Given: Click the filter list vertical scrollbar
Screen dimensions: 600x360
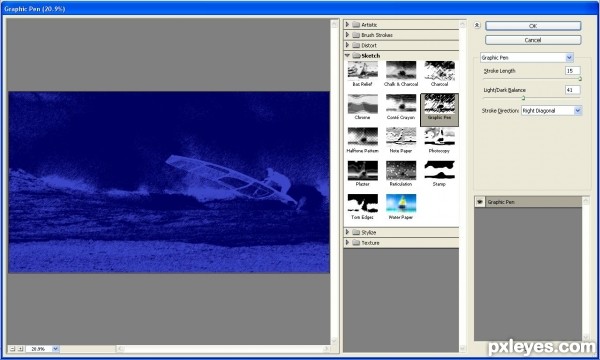Looking at the screenshot, I should 462,186.
